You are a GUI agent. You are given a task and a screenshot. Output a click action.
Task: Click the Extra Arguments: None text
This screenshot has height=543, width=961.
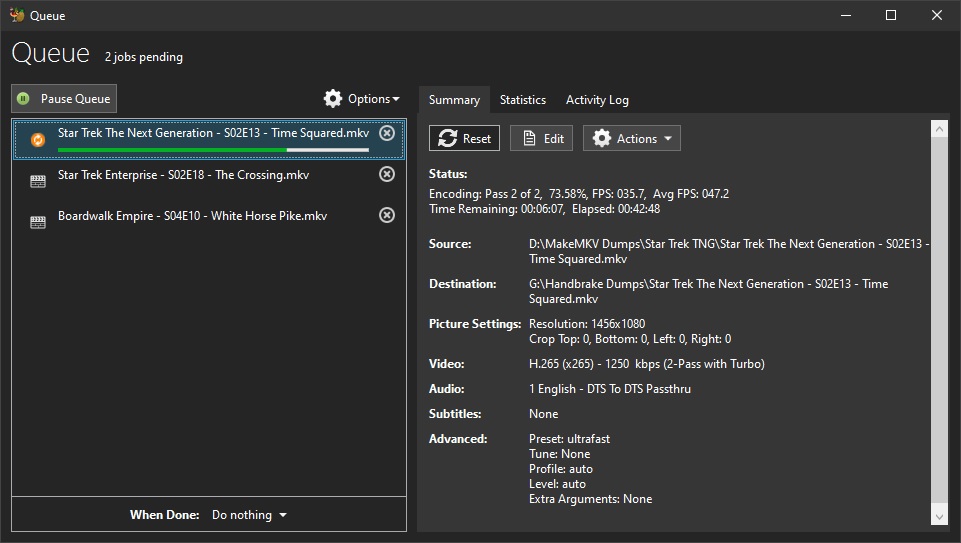590,499
